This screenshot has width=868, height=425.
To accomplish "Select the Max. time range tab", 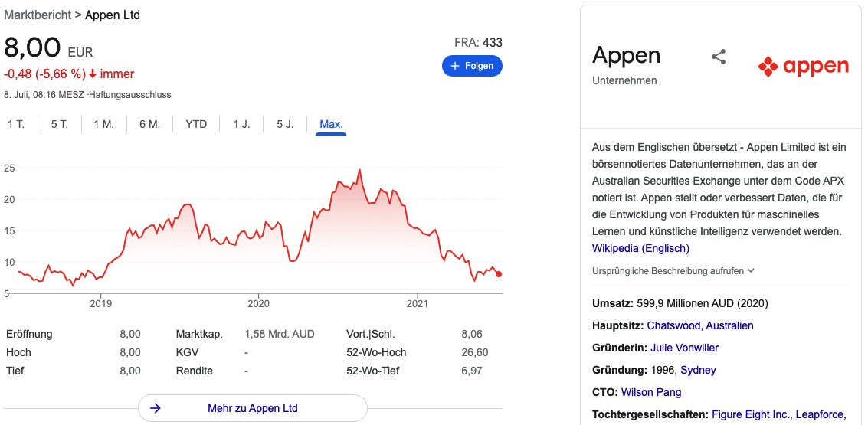I will point(331,125).
